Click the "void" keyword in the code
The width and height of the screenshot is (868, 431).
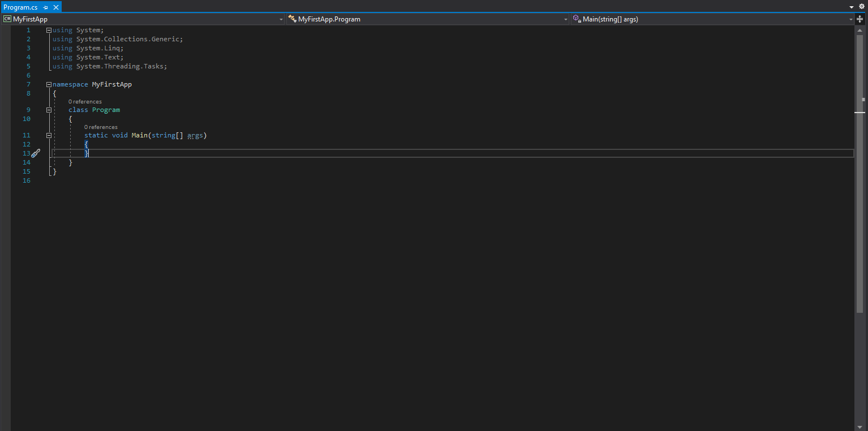[x=120, y=135]
